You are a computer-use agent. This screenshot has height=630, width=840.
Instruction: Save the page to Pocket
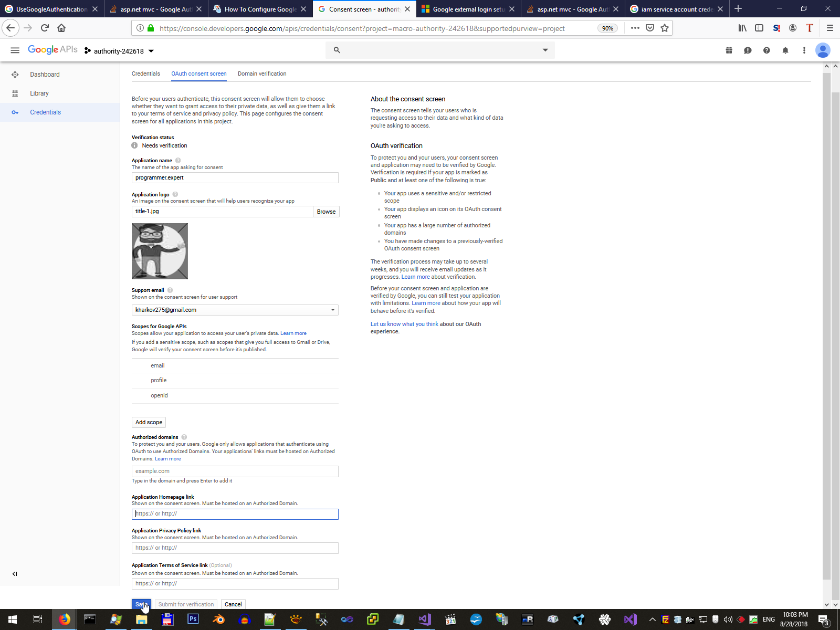[650, 28]
